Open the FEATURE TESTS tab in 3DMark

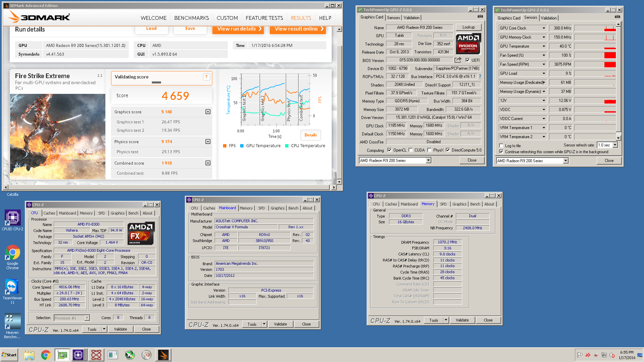(x=264, y=18)
